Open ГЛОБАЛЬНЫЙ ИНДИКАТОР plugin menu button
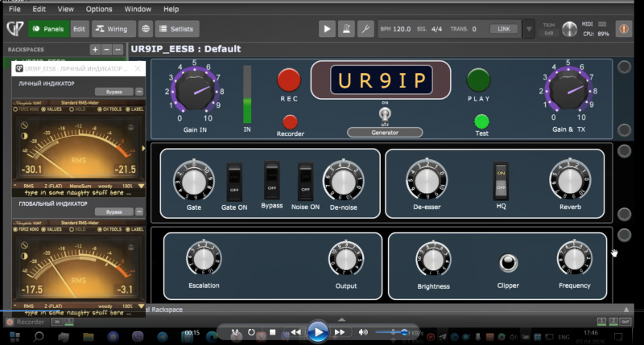 pyautogui.click(x=139, y=212)
